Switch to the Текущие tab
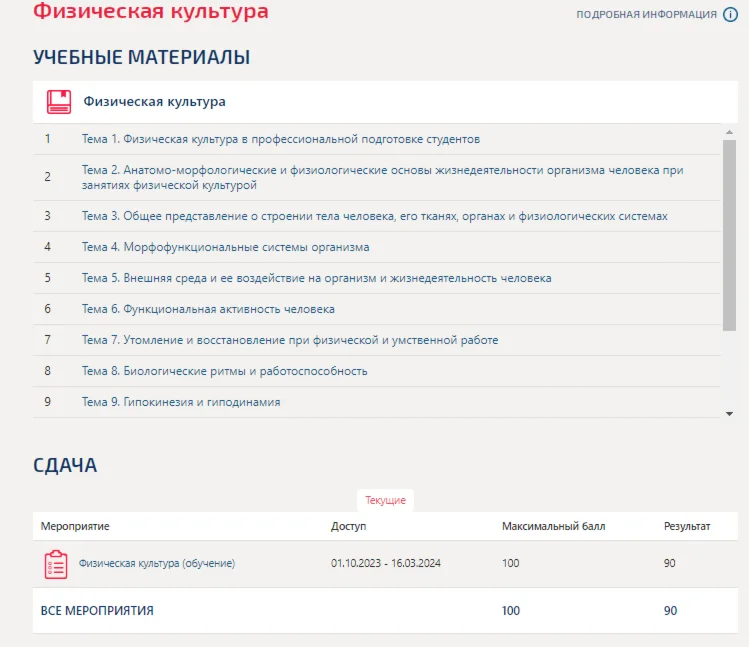The width and height of the screenshot is (749, 647). pos(385,500)
